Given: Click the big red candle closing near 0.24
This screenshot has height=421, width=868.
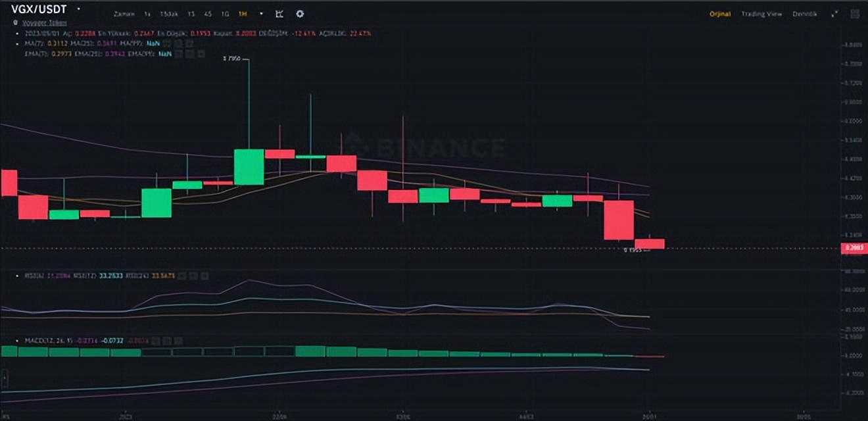Looking at the screenshot, I should click(x=619, y=220).
